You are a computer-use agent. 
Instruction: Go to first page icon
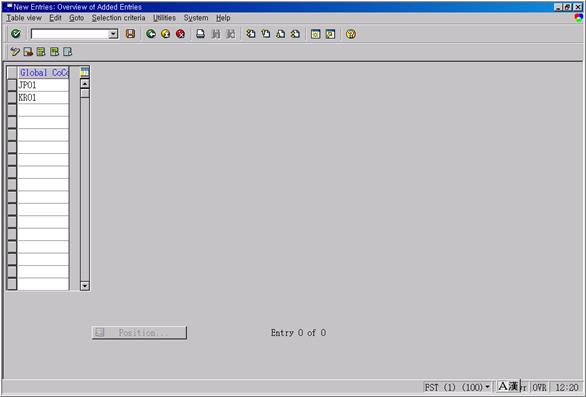pos(251,34)
